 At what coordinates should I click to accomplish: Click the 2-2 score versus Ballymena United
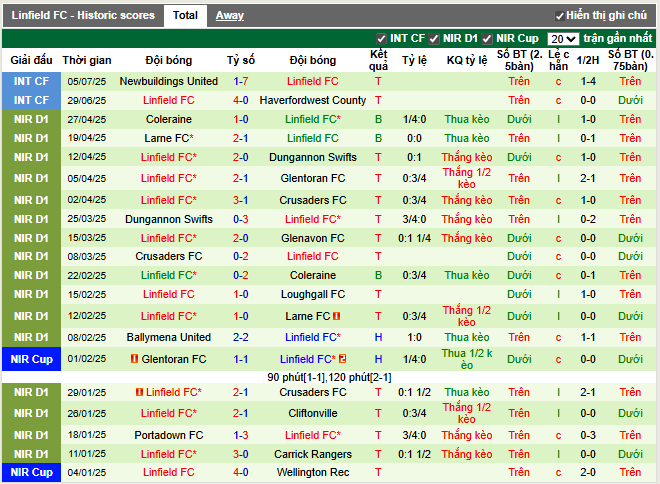(241, 337)
